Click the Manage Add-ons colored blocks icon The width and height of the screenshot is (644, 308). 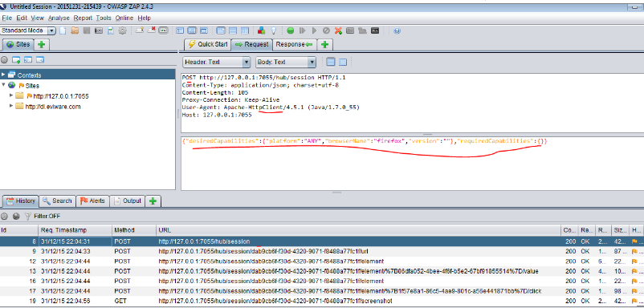click(x=261, y=30)
